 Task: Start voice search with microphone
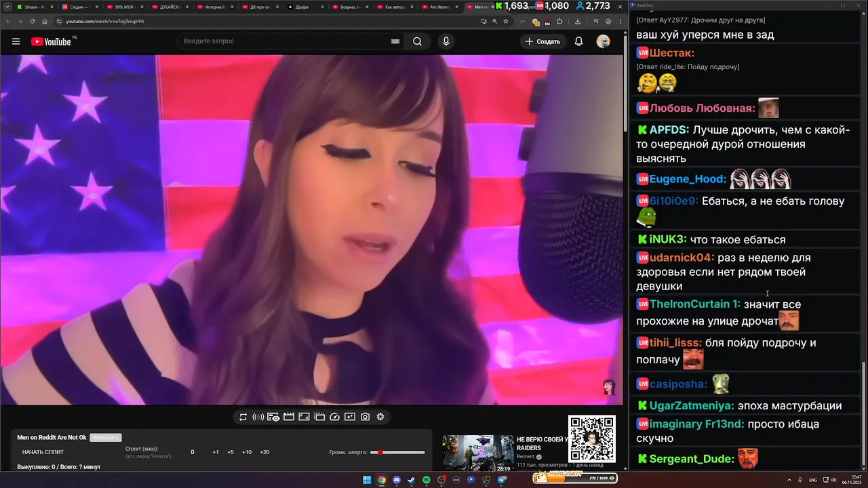tap(446, 41)
